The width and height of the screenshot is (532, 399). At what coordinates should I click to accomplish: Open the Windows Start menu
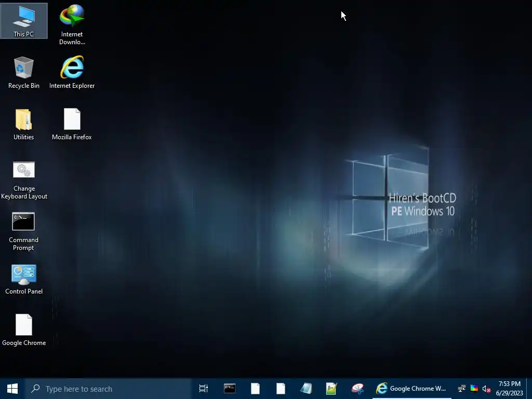click(x=12, y=389)
